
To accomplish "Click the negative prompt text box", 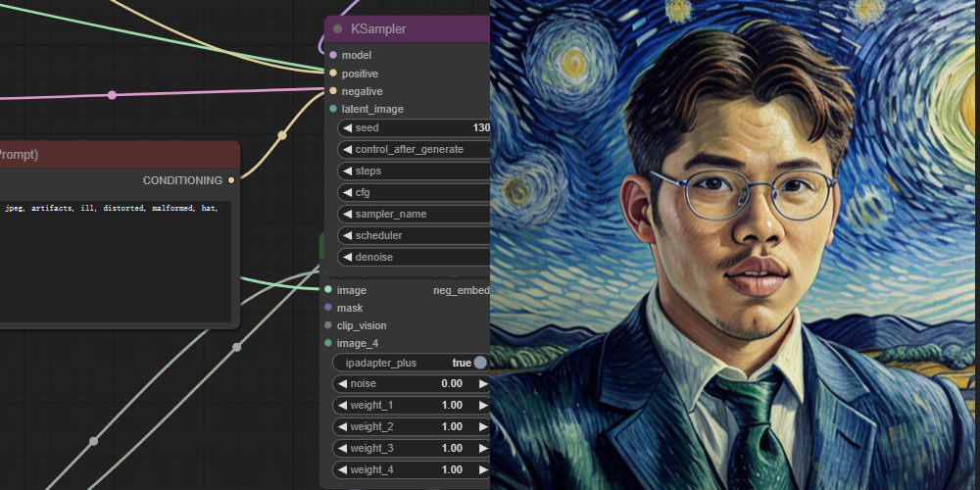I will click(x=115, y=262).
